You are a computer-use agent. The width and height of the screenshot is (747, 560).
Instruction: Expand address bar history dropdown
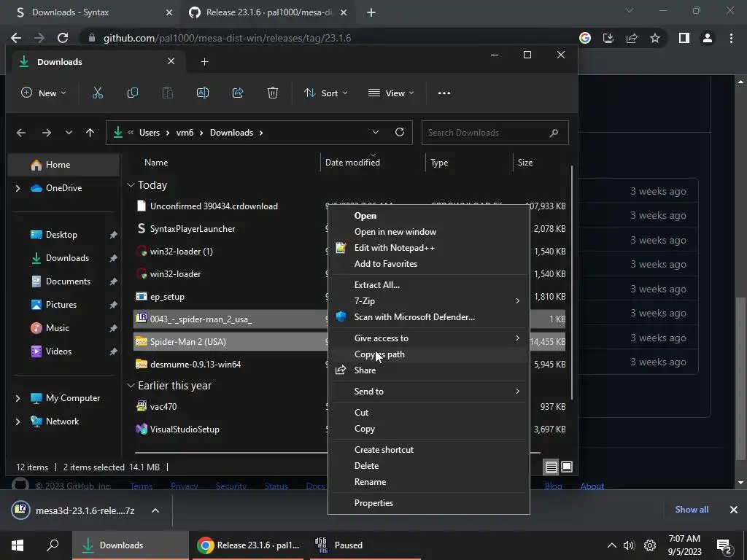tap(376, 133)
